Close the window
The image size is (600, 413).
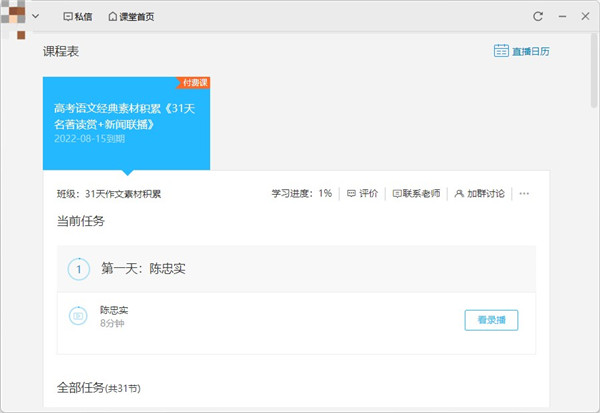coord(585,16)
